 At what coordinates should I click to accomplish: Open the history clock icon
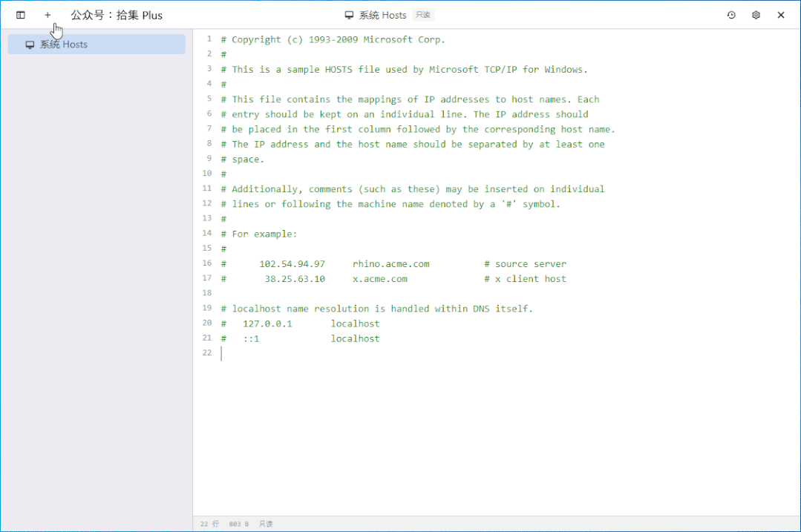coord(731,15)
